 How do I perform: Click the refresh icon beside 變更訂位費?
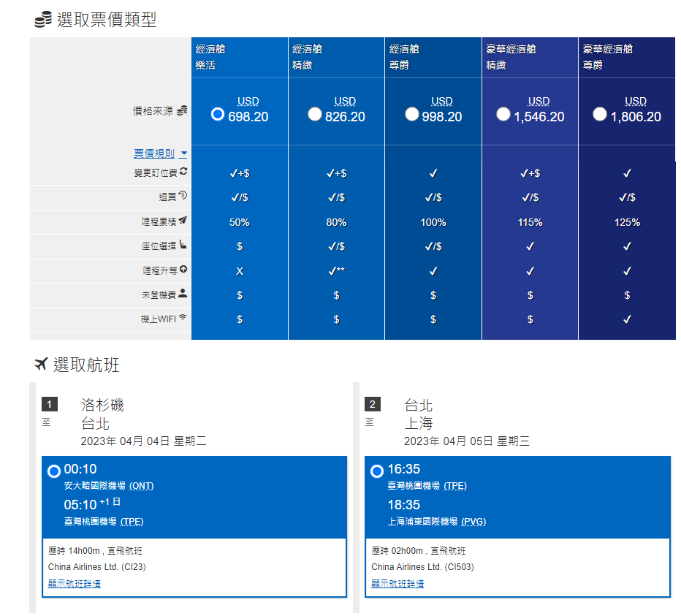pos(183,171)
